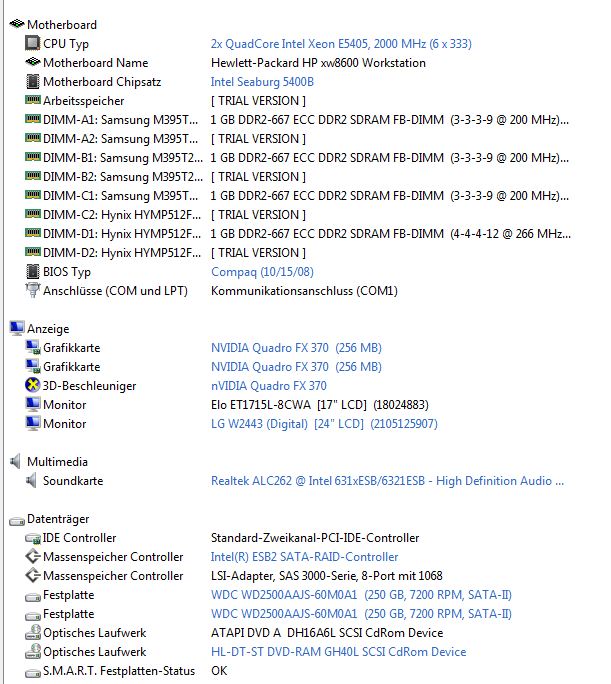Select the DIMM-A2: Samsung M395T row label
The image size is (611, 684).
coord(120,139)
